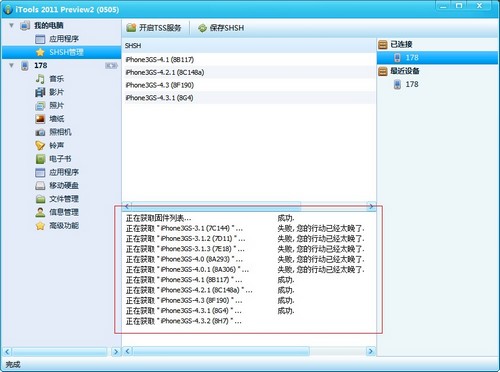Viewport: 500px width, 372px height.
Task: Click the 高级功能 star icon
Action: pyautogui.click(x=40, y=226)
